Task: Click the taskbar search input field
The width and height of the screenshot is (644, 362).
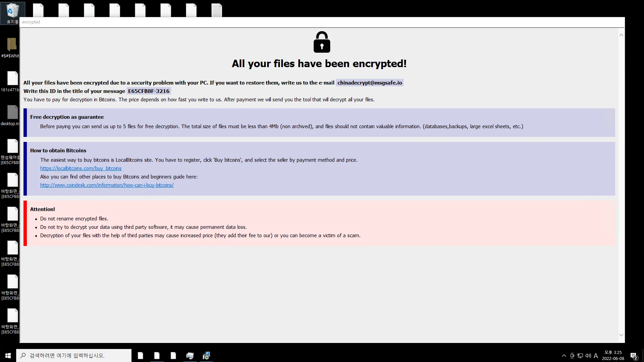Action: click(74, 356)
